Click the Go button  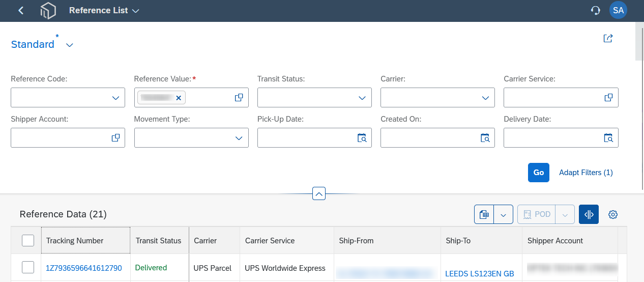pos(539,173)
